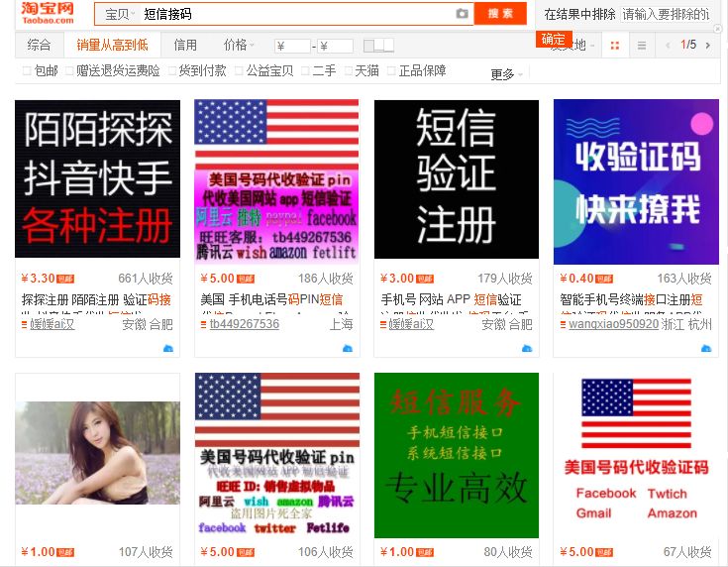Open the flag image with 销售虚拟物品 text

click(x=277, y=455)
